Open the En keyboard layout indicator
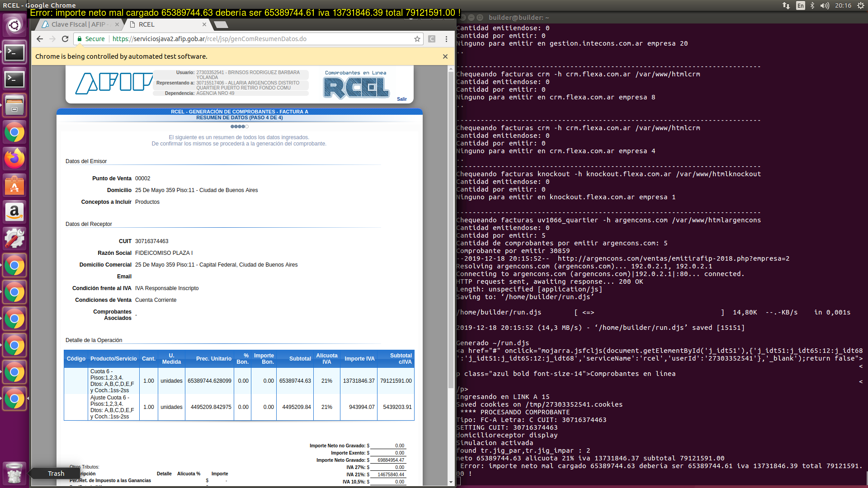 [801, 5]
